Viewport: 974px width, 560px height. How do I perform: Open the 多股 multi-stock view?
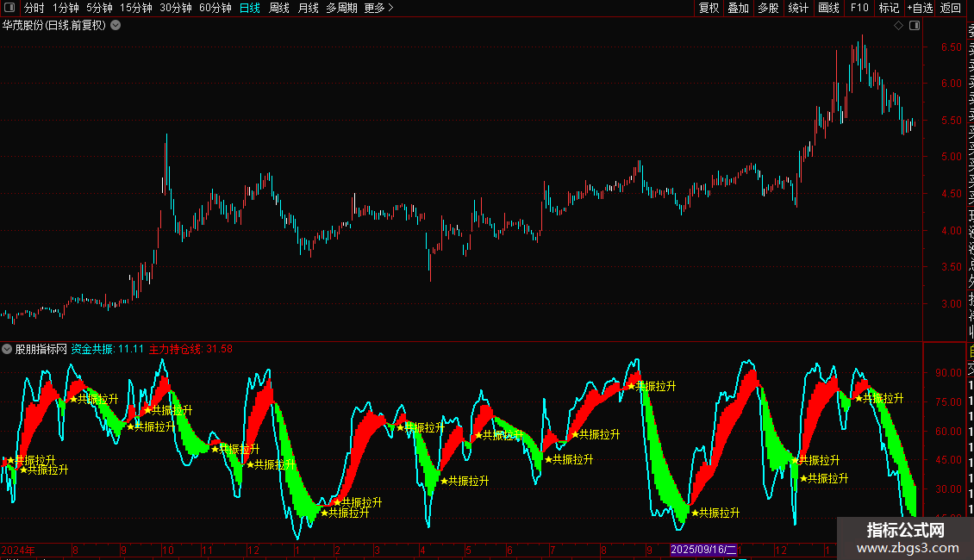(x=768, y=8)
